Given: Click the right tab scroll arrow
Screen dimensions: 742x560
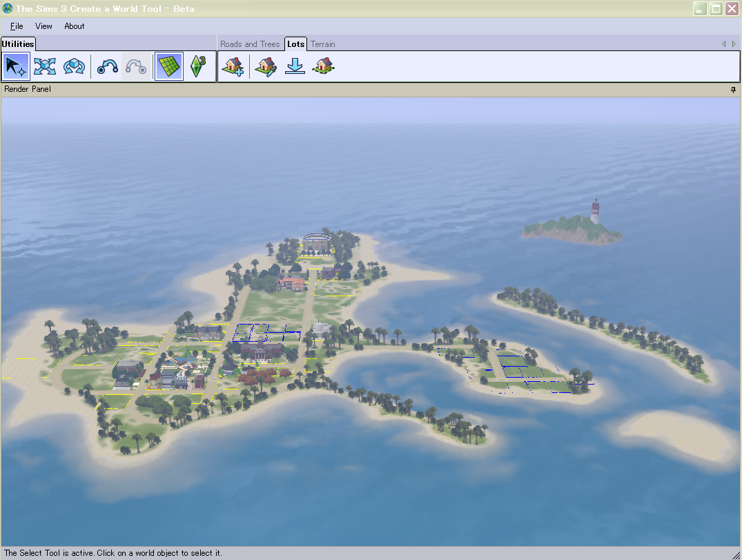Looking at the screenshot, I should [733, 44].
